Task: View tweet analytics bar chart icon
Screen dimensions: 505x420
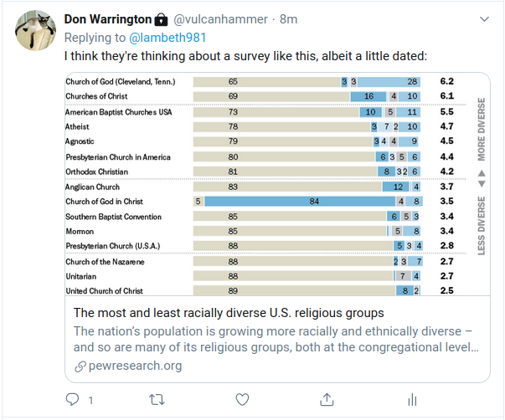Action: [412, 398]
